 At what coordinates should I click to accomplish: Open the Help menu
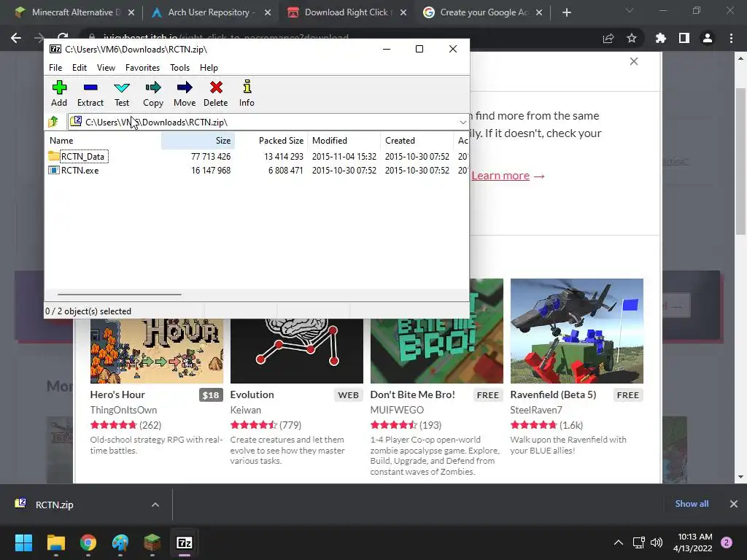pyautogui.click(x=209, y=68)
